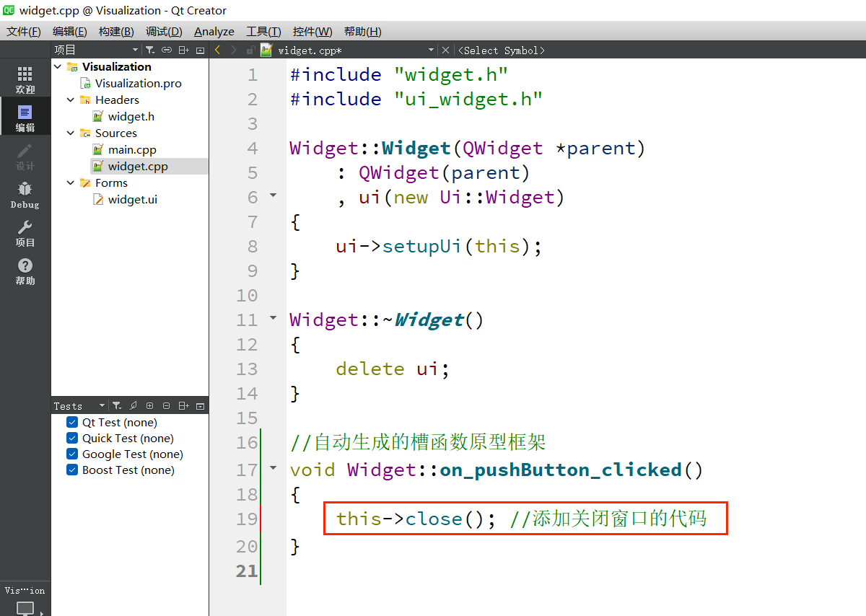Select widget.h under Headers
Image resolution: width=866 pixels, height=616 pixels.
tap(131, 116)
